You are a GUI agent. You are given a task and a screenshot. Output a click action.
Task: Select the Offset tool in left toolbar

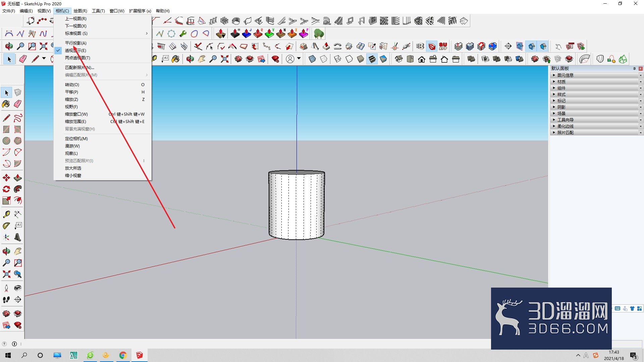18,200
